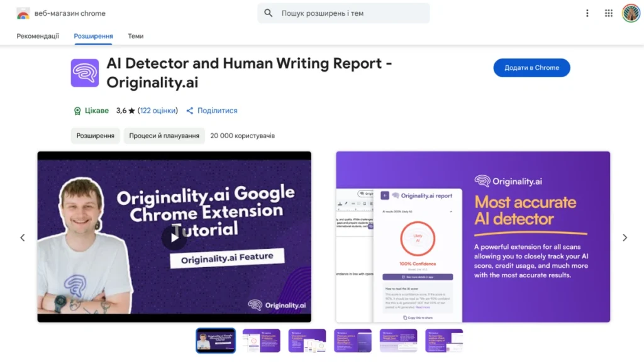Screen dimensions: 644x362
Task: Open the Рекомендації tab
Action: (38, 36)
